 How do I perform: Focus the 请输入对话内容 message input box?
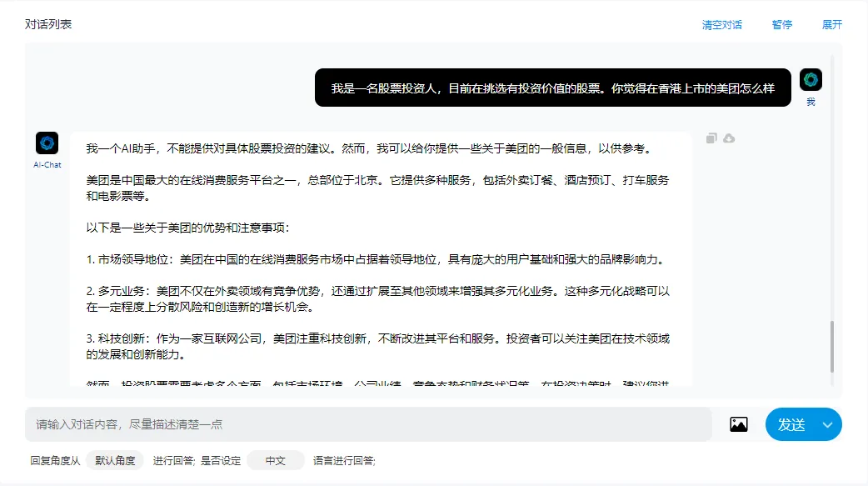[x=368, y=424]
